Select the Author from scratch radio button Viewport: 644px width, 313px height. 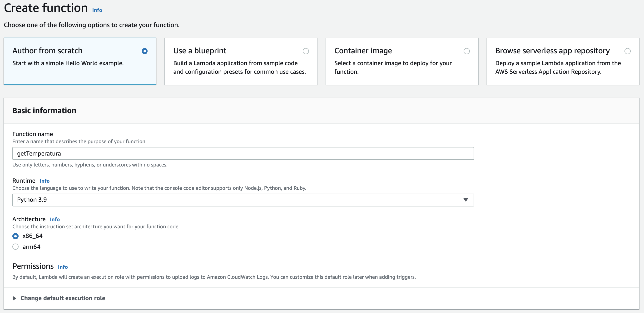[x=144, y=51]
